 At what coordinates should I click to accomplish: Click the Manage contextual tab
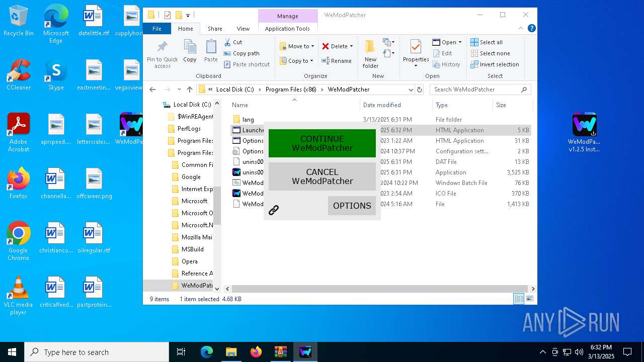(288, 16)
